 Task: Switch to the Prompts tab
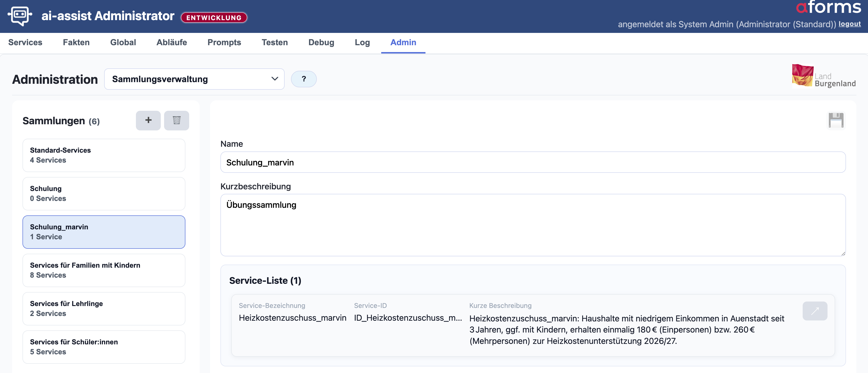(x=224, y=42)
